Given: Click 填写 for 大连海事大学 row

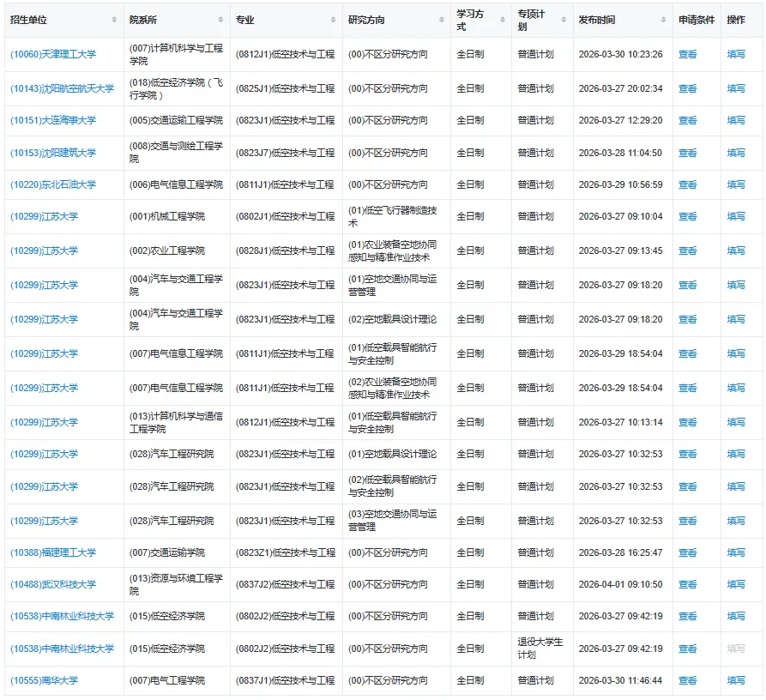Looking at the screenshot, I should pos(736,120).
